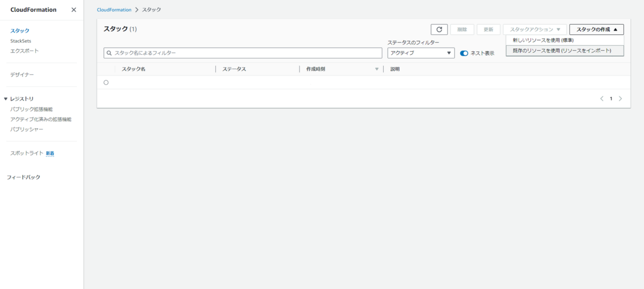
Task: Click the search magnifier icon in filter box
Action: point(109,53)
